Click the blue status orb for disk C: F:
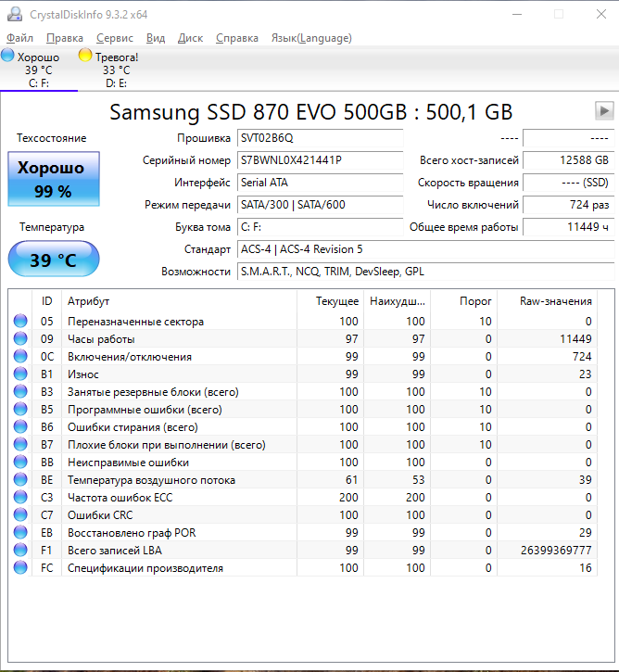The image size is (619, 672). pyautogui.click(x=7, y=56)
